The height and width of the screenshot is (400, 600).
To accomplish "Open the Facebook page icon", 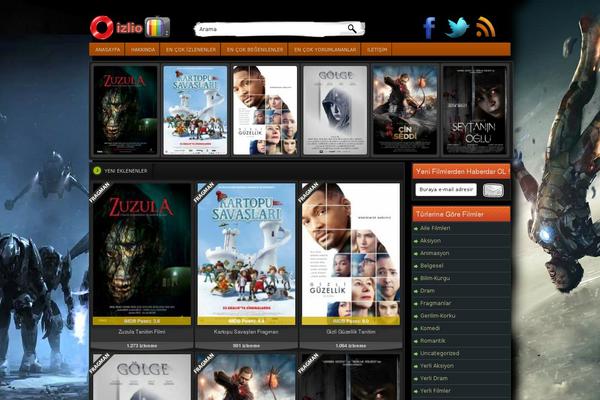I will click(x=429, y=28).
